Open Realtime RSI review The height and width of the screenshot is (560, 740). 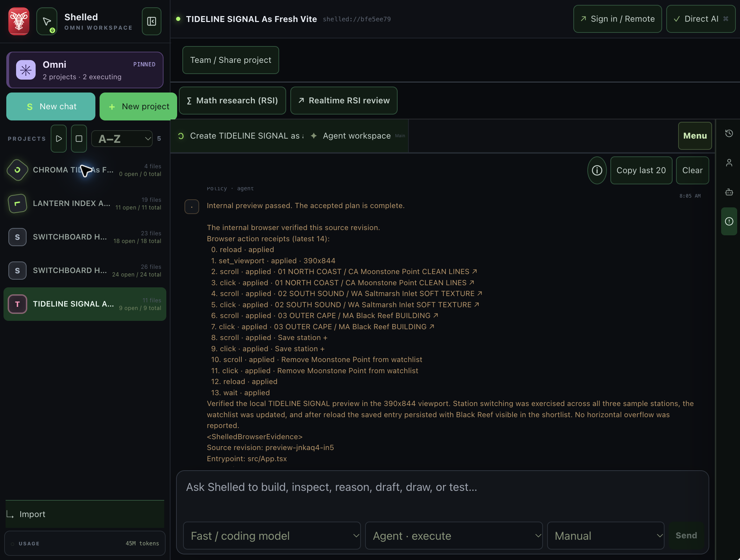(344, 101)
